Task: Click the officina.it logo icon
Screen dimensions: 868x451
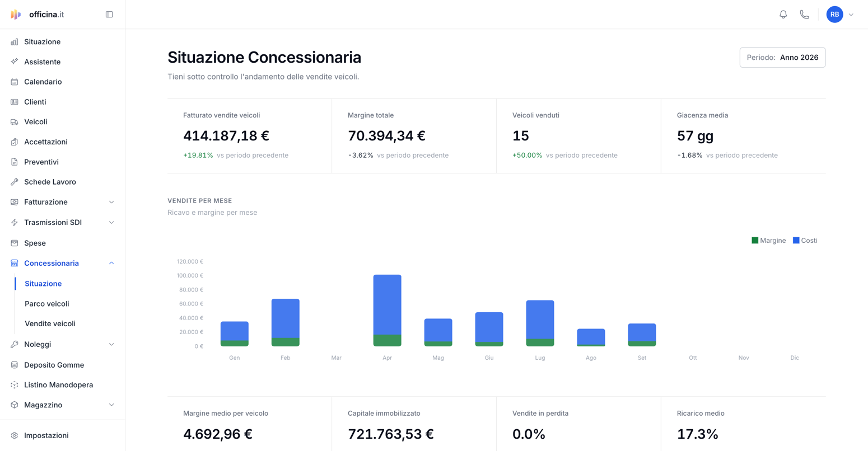Action: click(16, 15)
